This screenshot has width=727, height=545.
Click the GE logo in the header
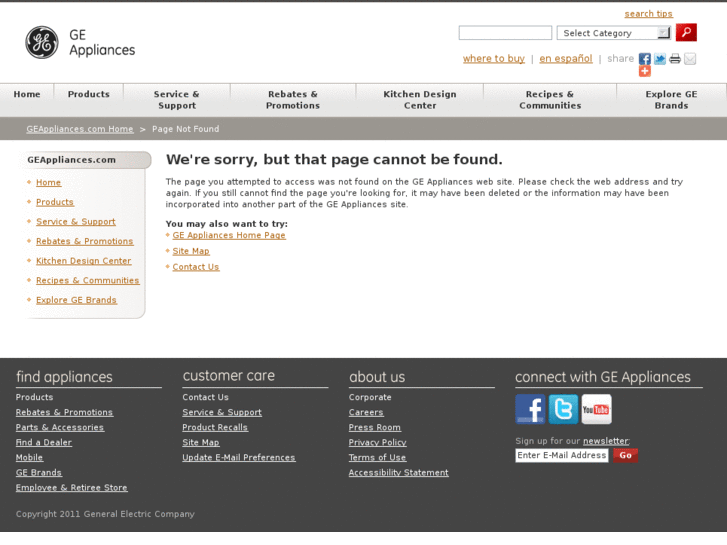click(42, 42)
